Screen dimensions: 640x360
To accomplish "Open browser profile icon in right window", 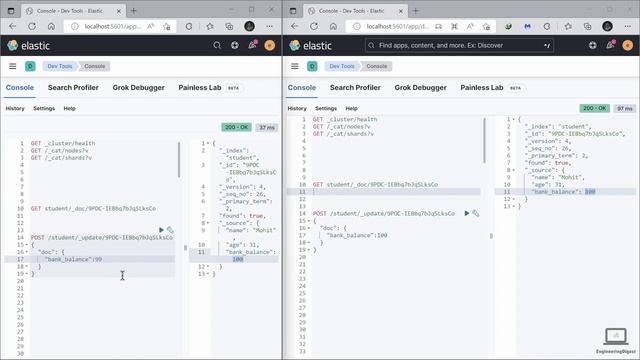I will coord(607,26).
